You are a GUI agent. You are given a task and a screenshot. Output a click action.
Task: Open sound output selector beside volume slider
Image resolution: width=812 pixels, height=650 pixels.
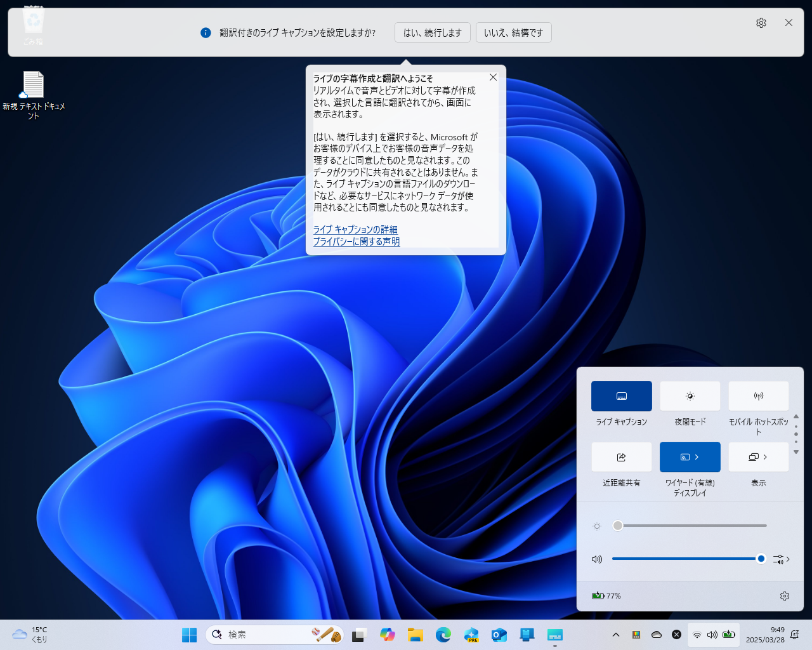pyautogui.click(x=782, y=559)
